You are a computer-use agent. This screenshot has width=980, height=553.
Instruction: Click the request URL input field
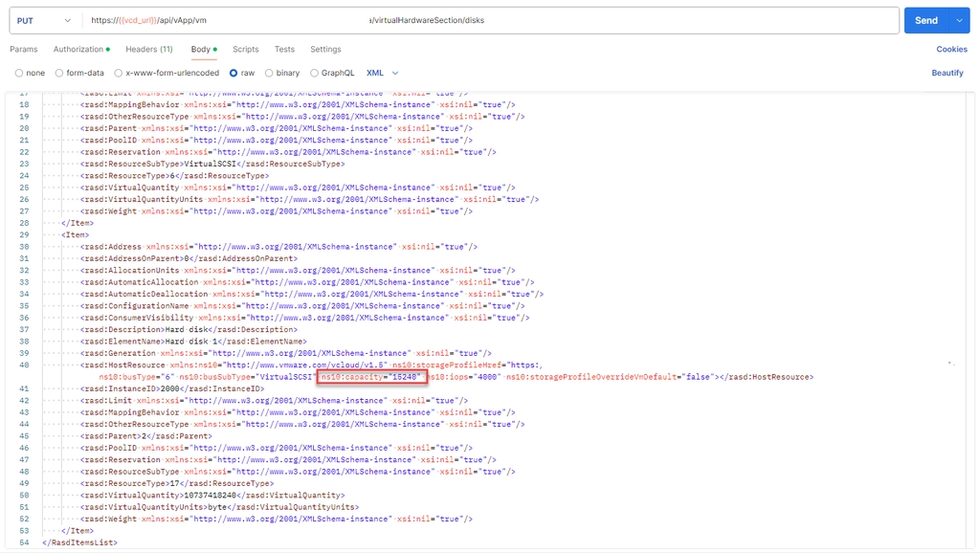pyautogui.click(x=479, y=20)
